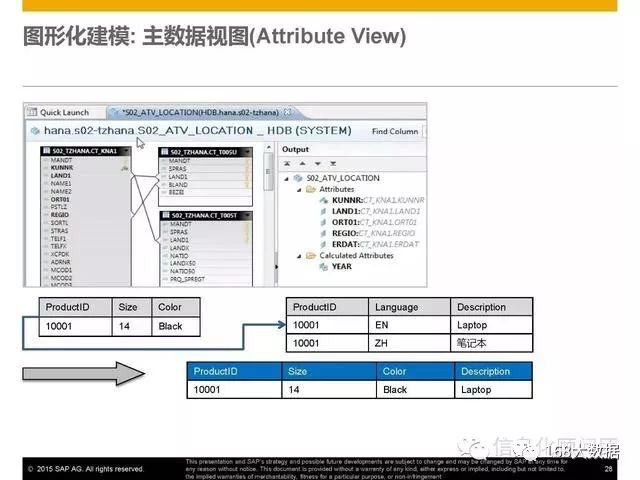
Task: Click the Calculated Attributes folder icon
Action: pyautogui.click(x=311, y=256)
